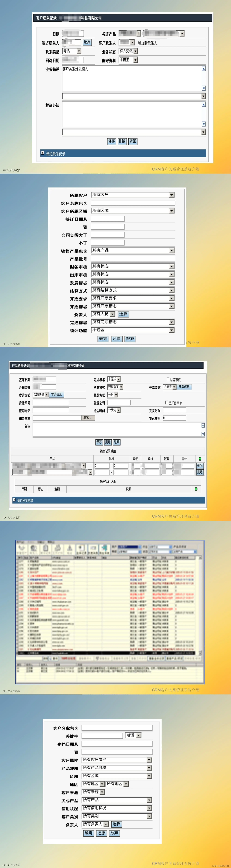Expand the 最近发货纪录 section plus icon
Image resolution: width=231 pixels, height=868 pixels.
click(14, 500)
